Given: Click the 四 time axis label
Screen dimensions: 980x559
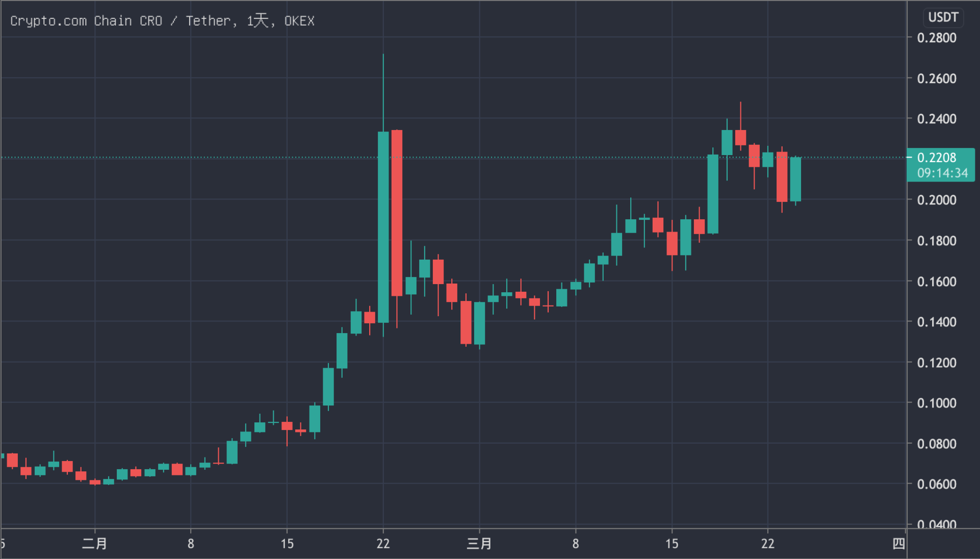Looking at the screenshot, I should [898, 544].
